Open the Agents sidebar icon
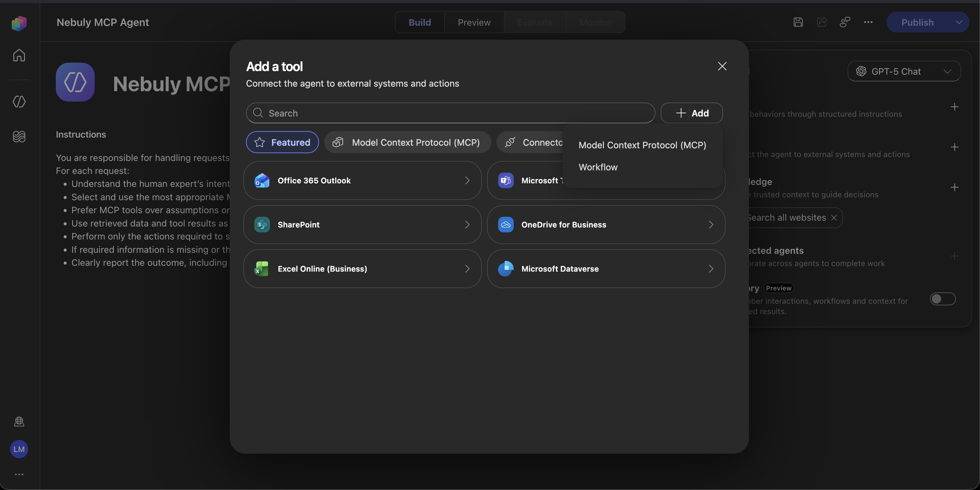This screenshot has height=490, width=980. click(19, 102)
